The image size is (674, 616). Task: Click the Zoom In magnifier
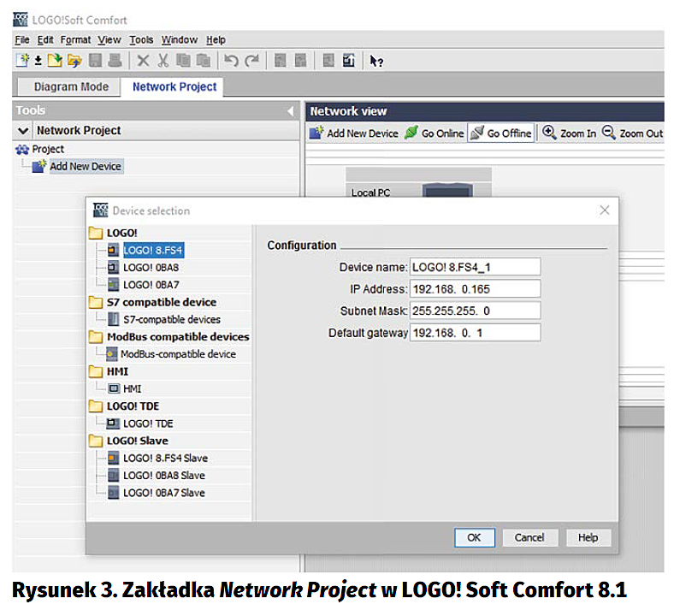[x=570, y=133]
